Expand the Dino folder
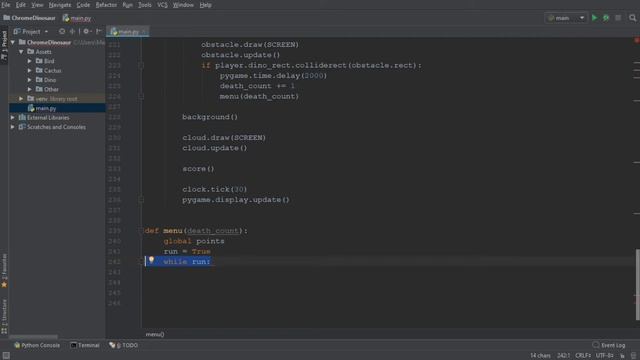Screen dimensions: 640x360 (29, 80)
